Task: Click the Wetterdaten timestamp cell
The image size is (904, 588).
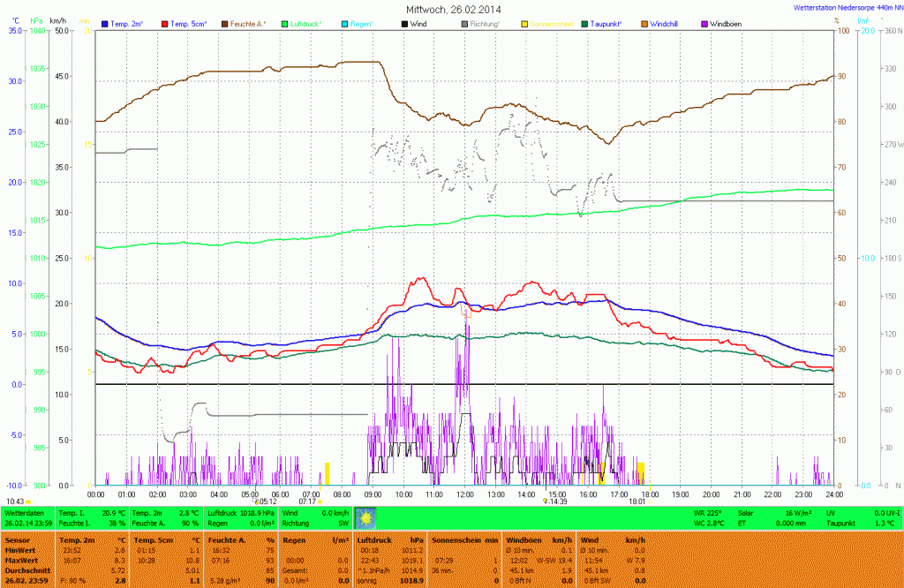Action: point(28,517)
